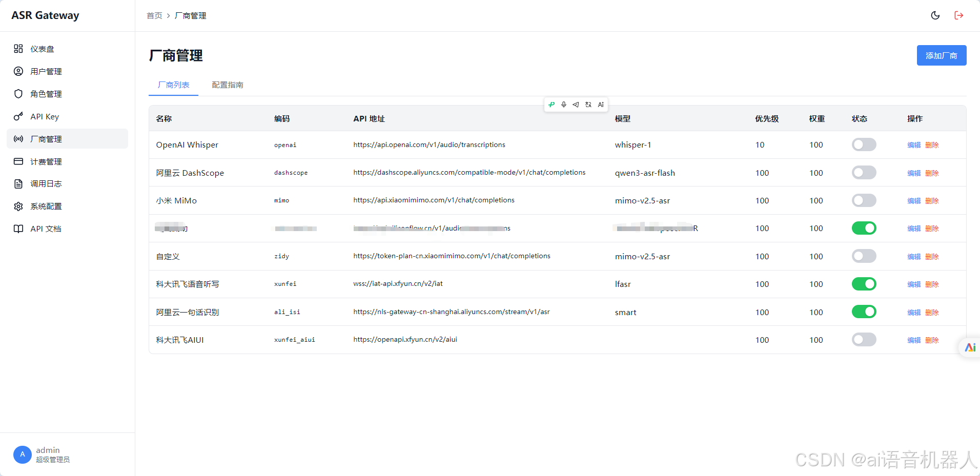
Task: Click the book icon beside API 文档
Action: [18, 229]
